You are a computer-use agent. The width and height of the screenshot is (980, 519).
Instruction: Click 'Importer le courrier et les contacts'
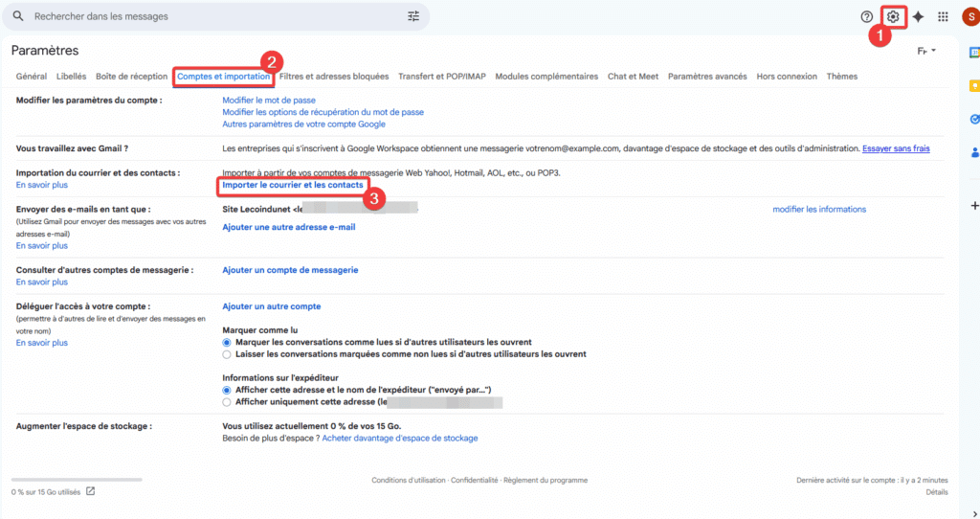coord(293,184)
